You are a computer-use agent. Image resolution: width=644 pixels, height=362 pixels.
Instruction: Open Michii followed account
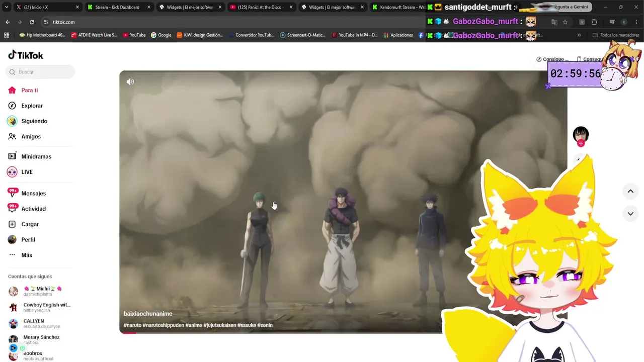40,291
